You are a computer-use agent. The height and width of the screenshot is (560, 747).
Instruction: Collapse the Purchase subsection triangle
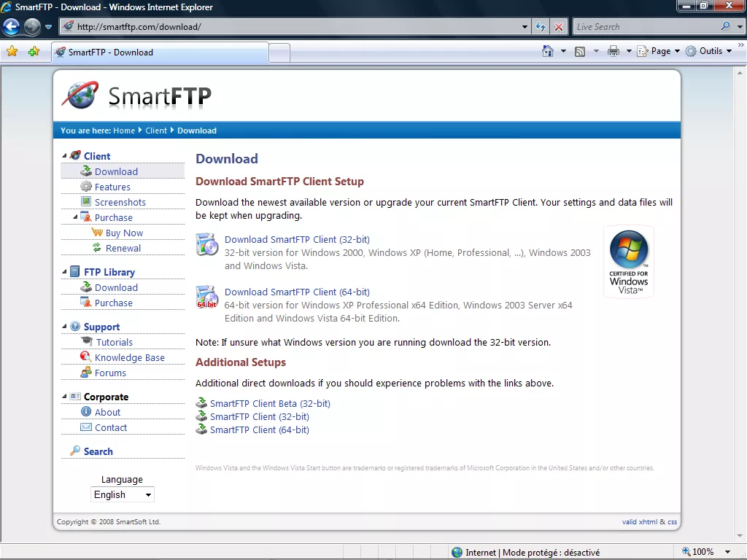tap(75, 217)
